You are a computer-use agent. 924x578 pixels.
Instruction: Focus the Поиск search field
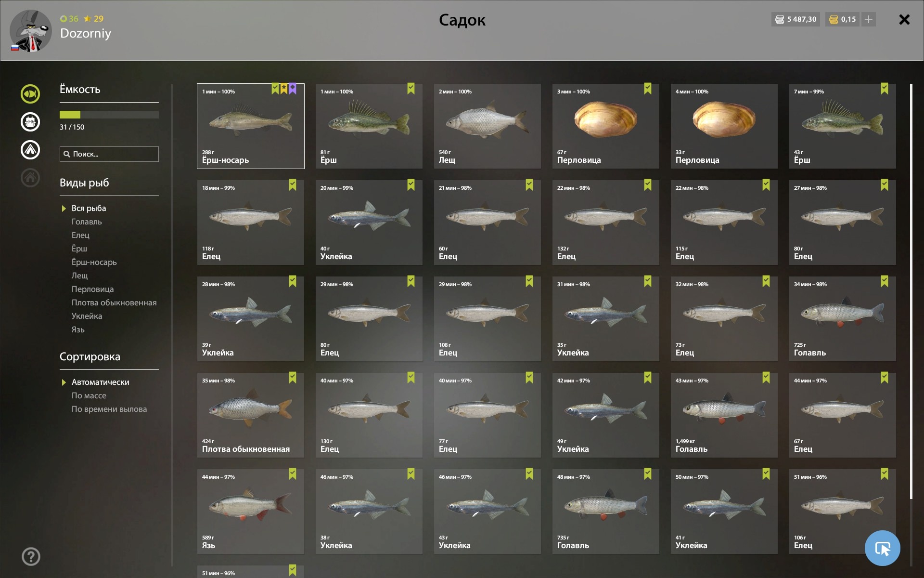[109, 154]
